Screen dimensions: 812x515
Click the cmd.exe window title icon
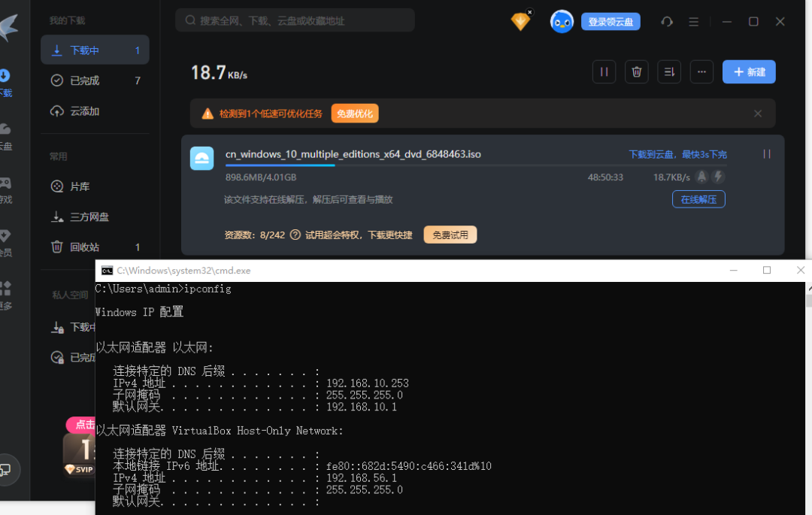click(108, 270)
